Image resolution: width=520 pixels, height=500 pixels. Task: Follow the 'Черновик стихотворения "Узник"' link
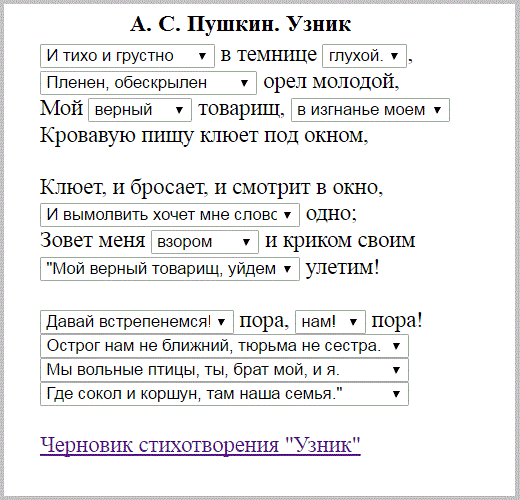tap(200, 445)
